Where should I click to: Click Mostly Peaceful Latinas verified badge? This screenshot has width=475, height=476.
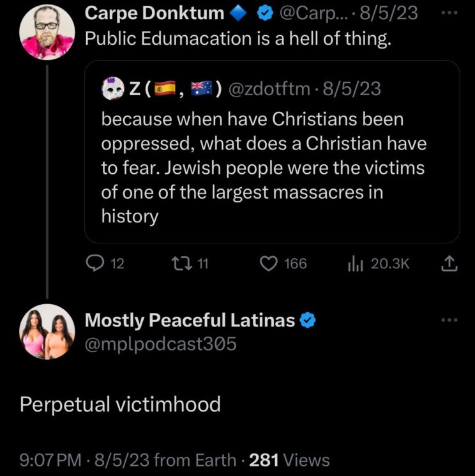[x=308, y=321]
